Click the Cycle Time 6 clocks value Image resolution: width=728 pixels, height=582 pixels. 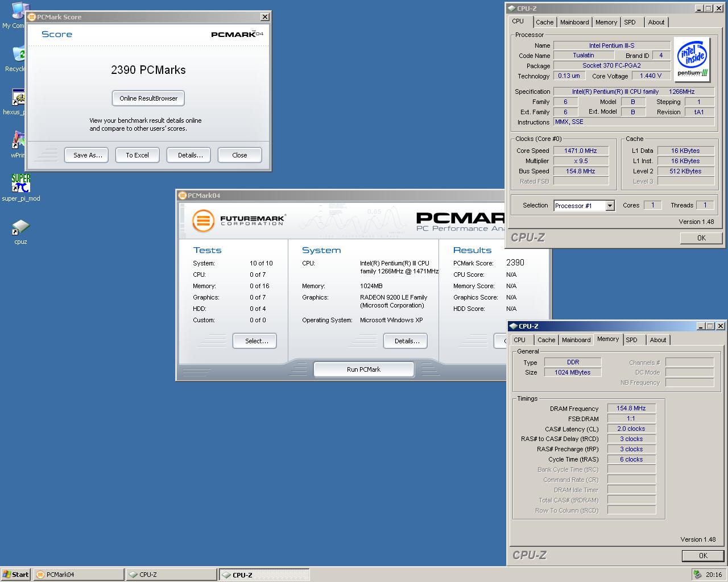631,459
